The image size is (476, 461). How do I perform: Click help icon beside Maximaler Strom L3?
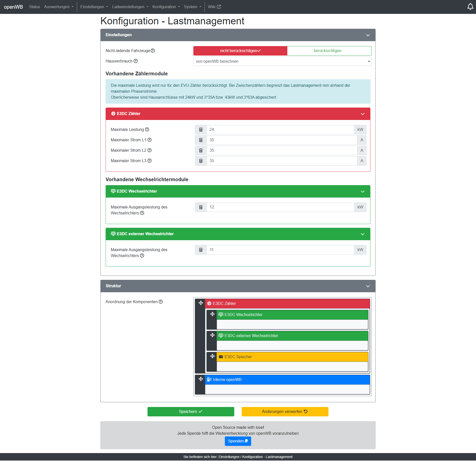tap(149, 161)
